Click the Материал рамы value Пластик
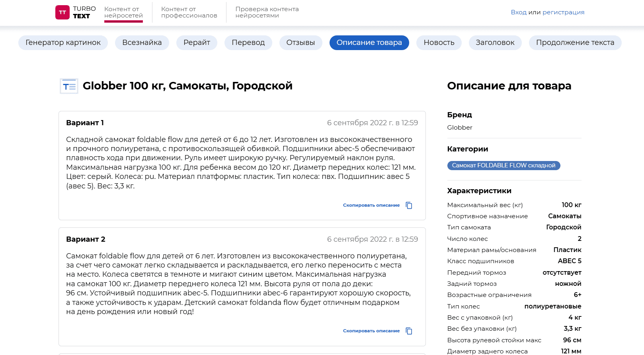644x355 pixels. 568,250
